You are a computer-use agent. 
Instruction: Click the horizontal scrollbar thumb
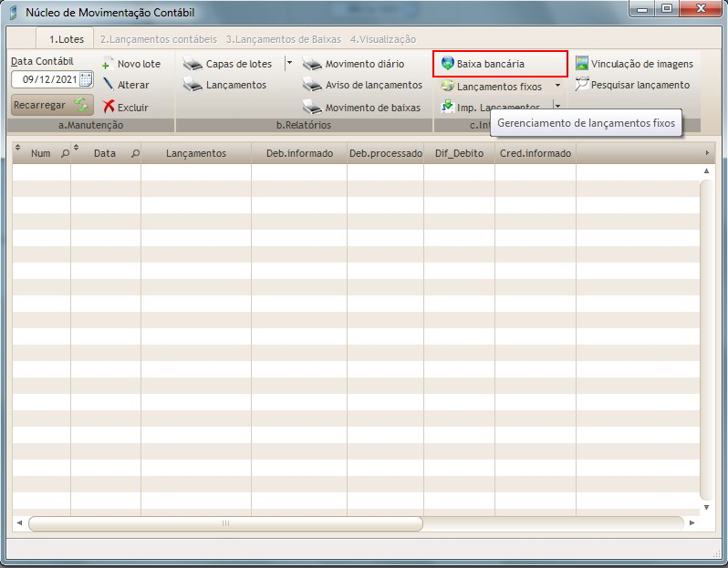pos(225,523)
